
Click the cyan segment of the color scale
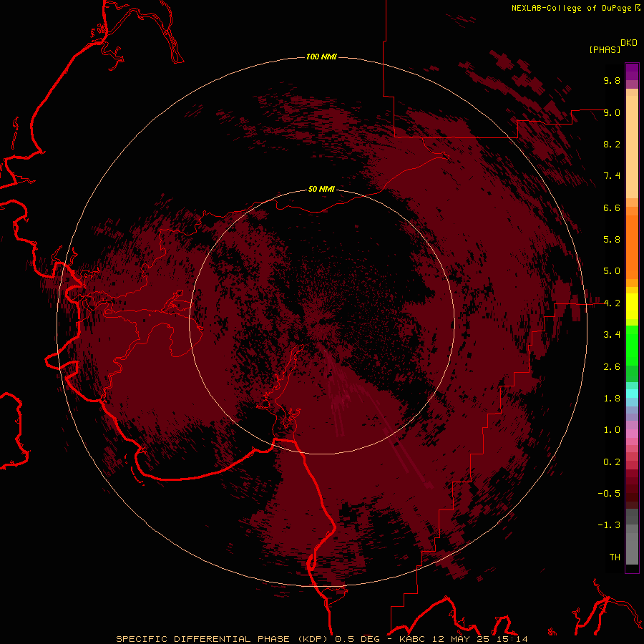tap(632, 394)
